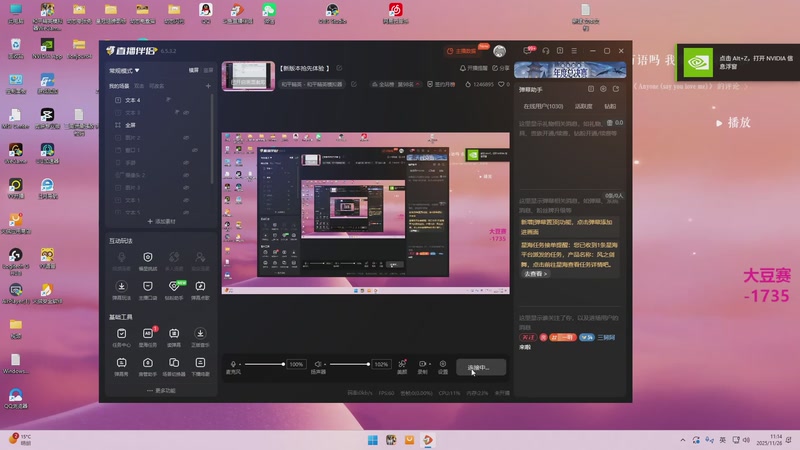Toggle visibility of 图片 3 source
Screen dimensions: 800x450
point(186,188)
